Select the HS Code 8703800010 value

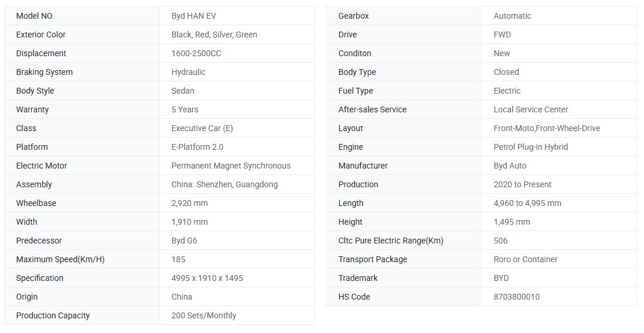516,297
